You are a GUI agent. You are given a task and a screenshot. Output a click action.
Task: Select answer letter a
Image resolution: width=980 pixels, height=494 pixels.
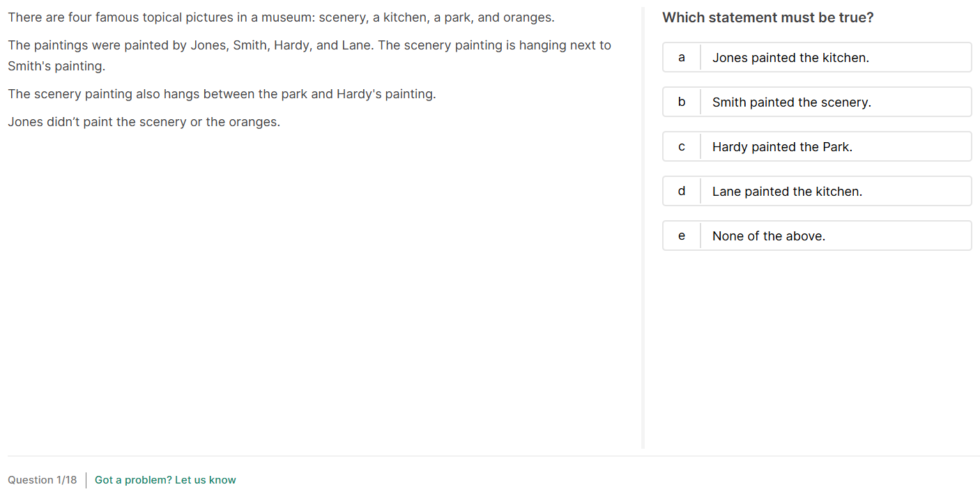682,58
